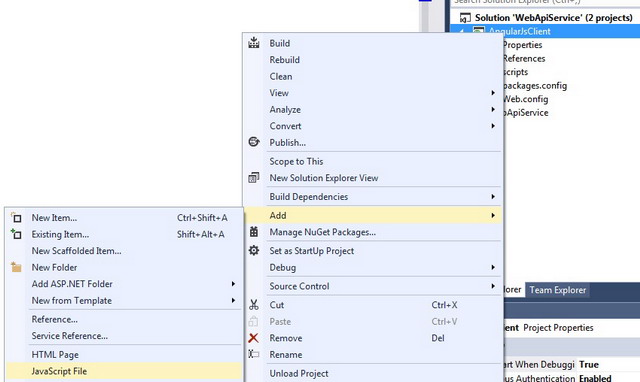The width and height of the screenshot is (640, 382).
Task: Open the Publish... menu entry
Action: click(x=373, y=142)
